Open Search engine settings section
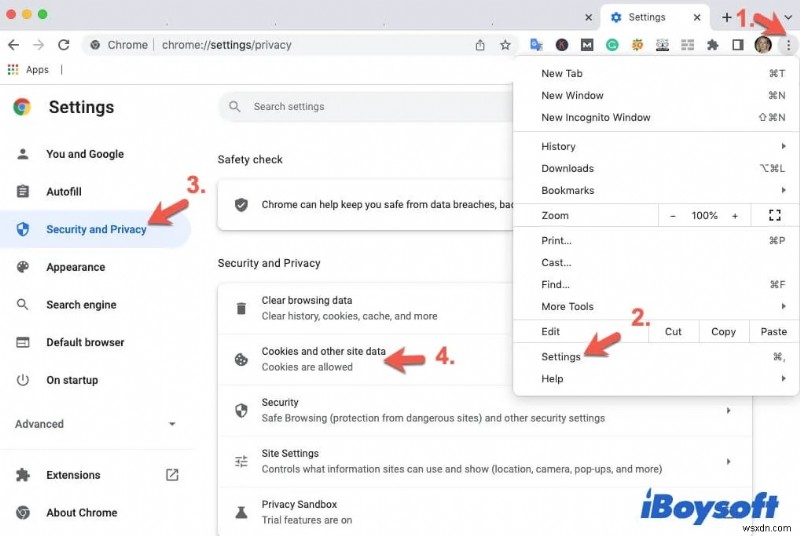This screenshot has width=800, height=536. coord(81,305)
